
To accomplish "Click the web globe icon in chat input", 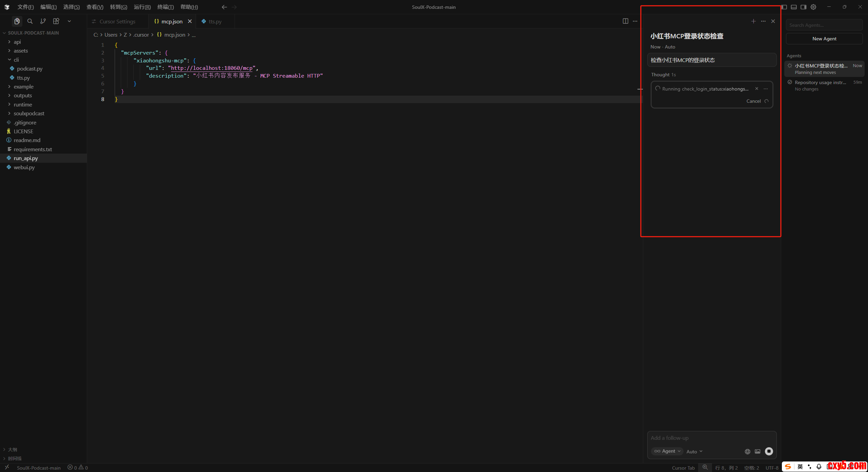I will 747,451.
